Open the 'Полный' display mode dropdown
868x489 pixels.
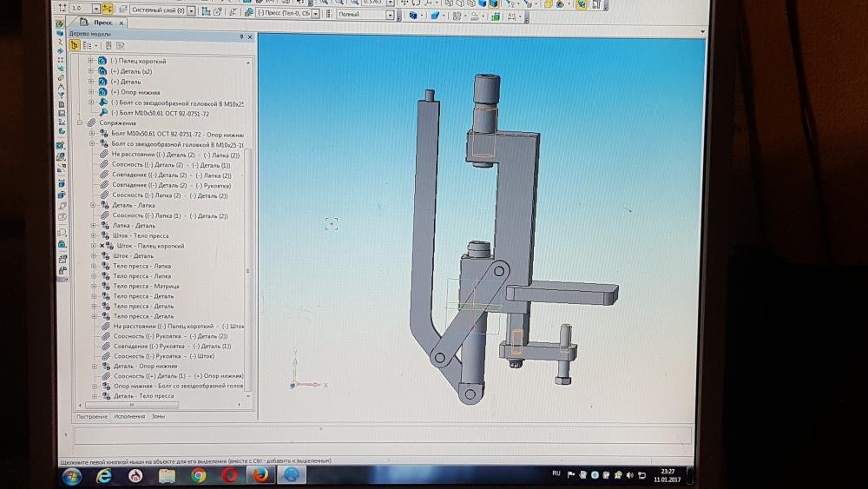point(390,15)
